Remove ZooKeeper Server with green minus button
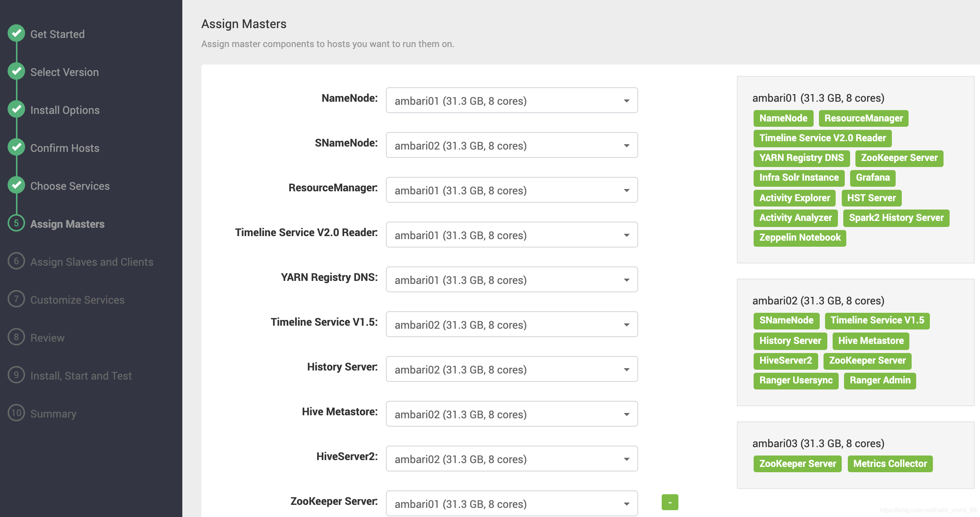This screenshot has height=517, width=980. [x=670, y=502]
